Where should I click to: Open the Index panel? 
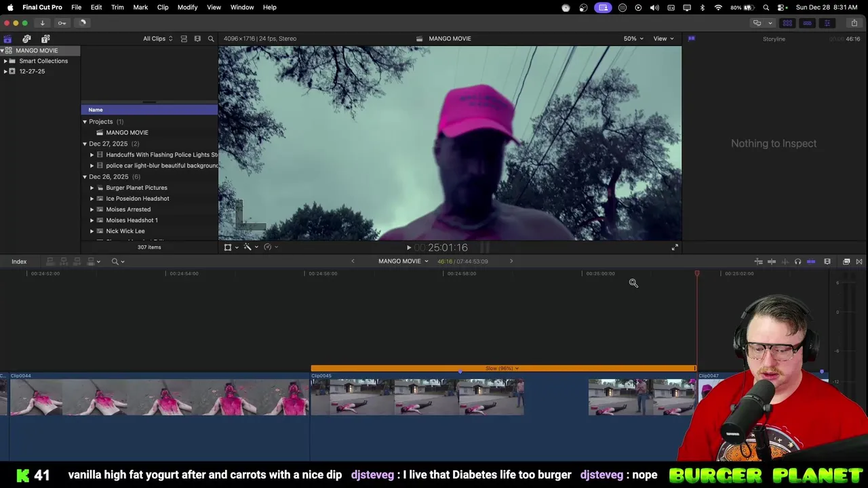coord(19,262)
